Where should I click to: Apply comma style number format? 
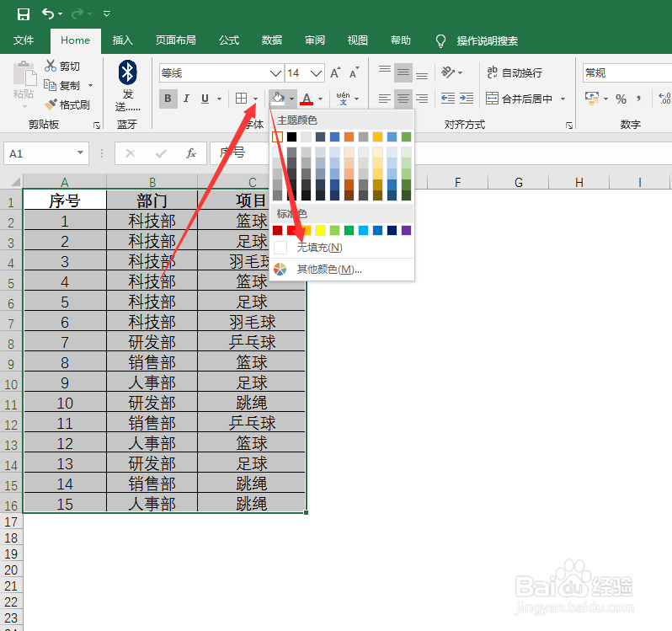pos(638,99)
